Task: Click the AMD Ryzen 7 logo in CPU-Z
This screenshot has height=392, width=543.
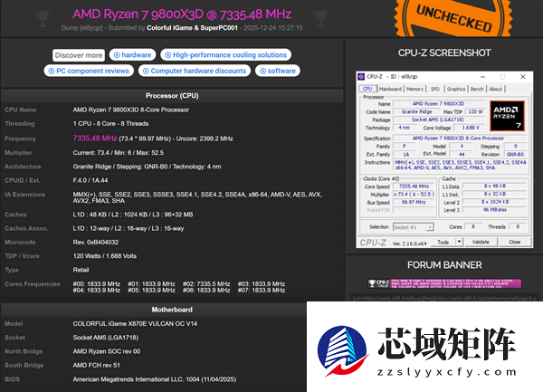Action: tap(507, 116)
